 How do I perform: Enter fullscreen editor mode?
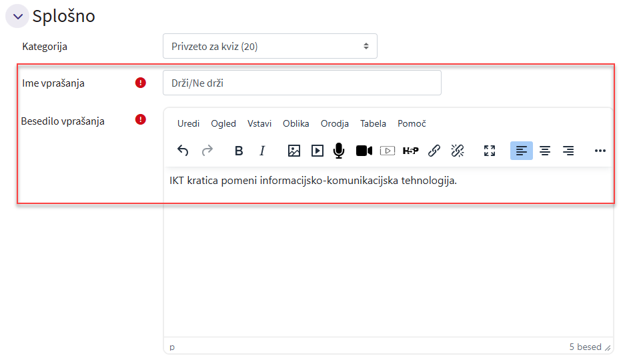pyautogui.click(x=490, y=151)
